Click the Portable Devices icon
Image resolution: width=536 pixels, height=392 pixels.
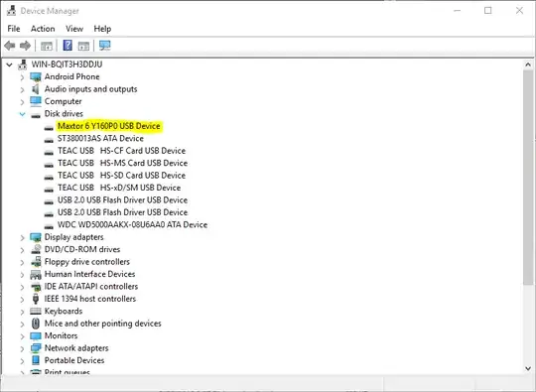click(x=36, y=360)
